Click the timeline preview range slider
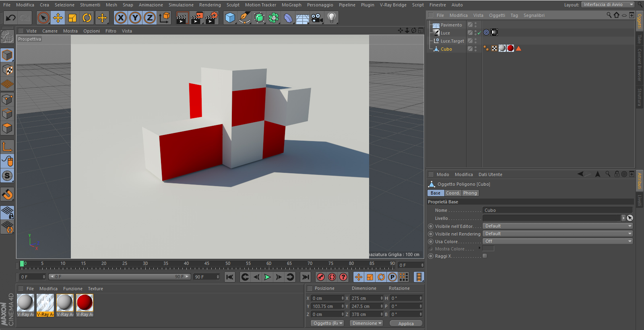Screen dimensions: 644x330 [x=120, y=277]
